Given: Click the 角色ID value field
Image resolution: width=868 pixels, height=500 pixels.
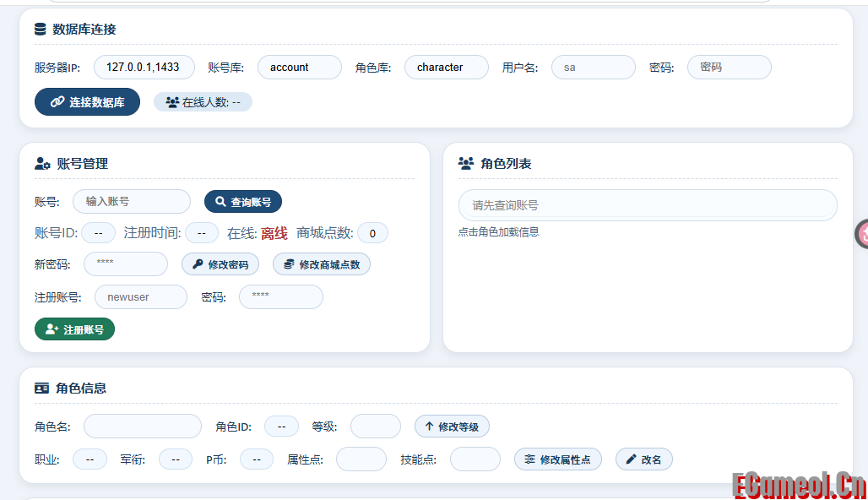Looking at the screenshot, I should 282,427.
